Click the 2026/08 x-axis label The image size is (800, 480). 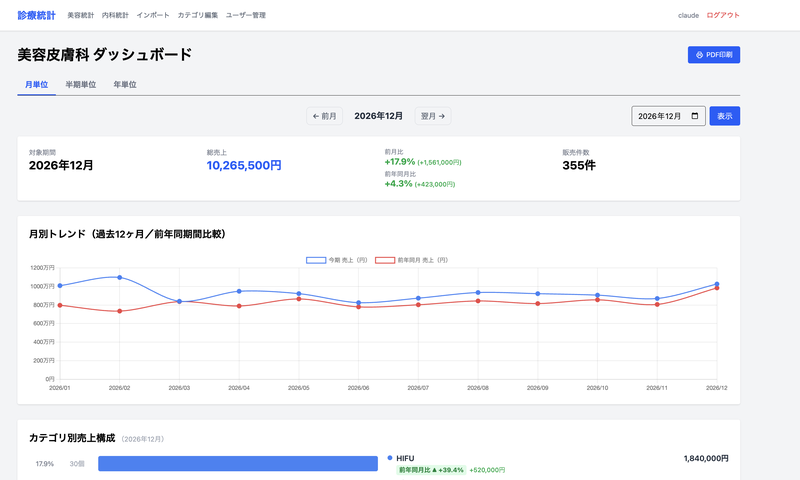click(x=478, y=388)
